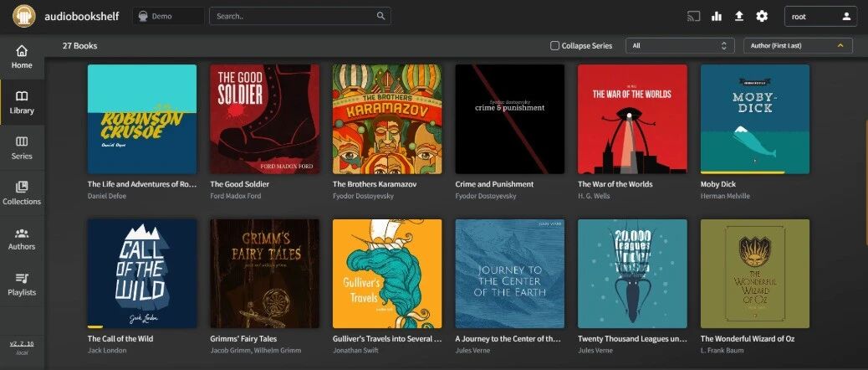Image resolution: width=868 pixels, height=370 pixels.
Task: Open The Brothers Karamazov cover
Action: coord(387,119)
